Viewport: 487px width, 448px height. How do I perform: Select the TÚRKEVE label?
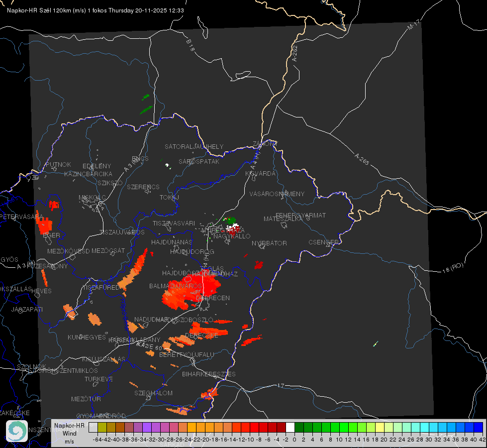click(99, 379)
